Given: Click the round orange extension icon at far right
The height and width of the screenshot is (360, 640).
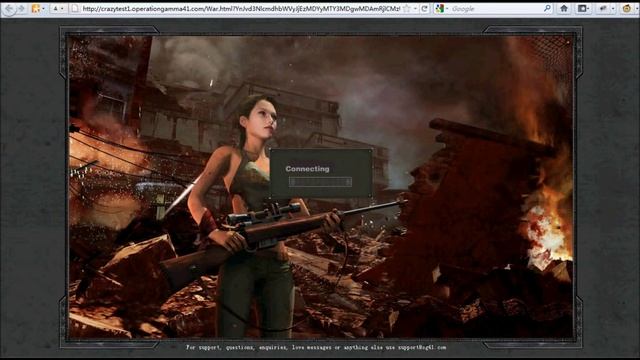Looking at the screenshot, I should tap(627, 9).
